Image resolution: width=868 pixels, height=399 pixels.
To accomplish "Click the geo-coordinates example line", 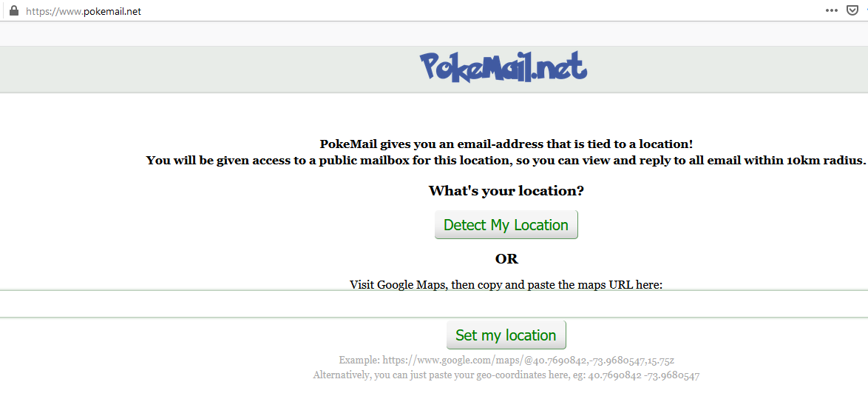I will point(506,375).
